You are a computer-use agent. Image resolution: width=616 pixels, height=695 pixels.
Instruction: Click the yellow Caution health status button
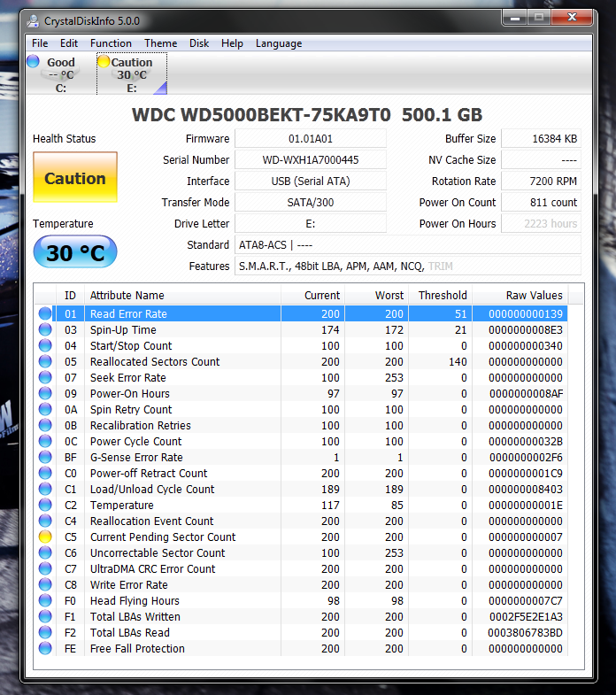click(75, 177)
